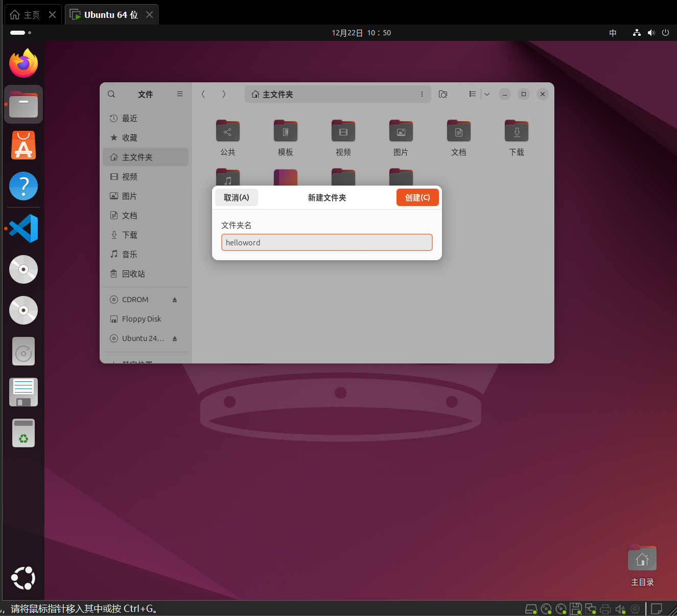Open the Trash icon in dock
The width and height of the screenshot is (677, 616).
point(24,433)
